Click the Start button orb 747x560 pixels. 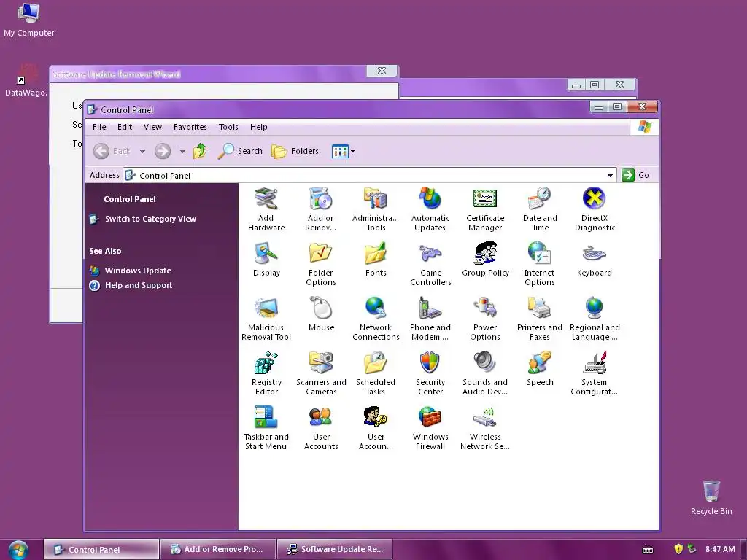point(18,550)
